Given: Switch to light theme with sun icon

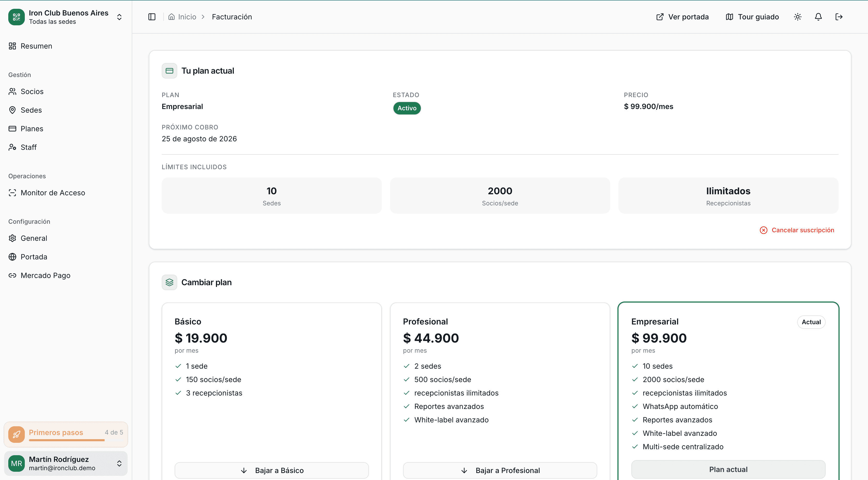Looking at the screenshot, I should [797, 17].
